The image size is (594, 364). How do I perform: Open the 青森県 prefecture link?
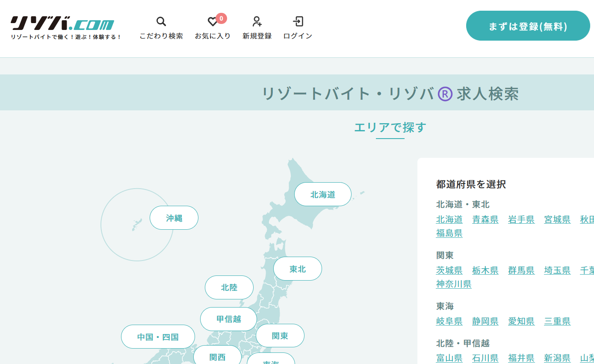tap(485, 219)
